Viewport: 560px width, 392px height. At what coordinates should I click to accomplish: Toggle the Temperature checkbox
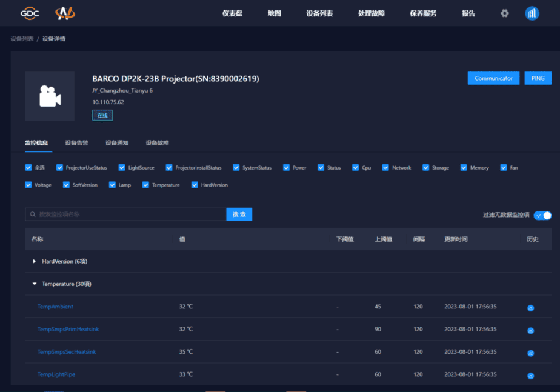tap(145, 185)
